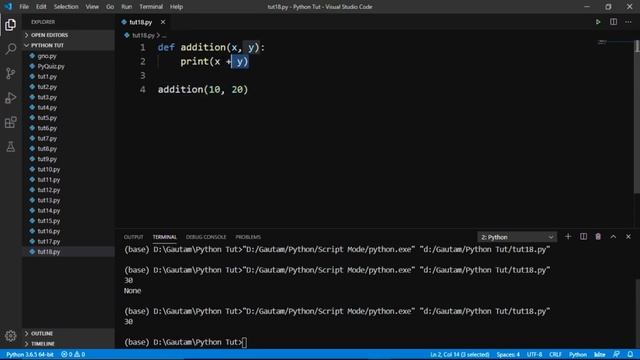Close the terminal panel
Image resolution: width=640 pixels, height=360 pixels.
(x=628, y=237)
